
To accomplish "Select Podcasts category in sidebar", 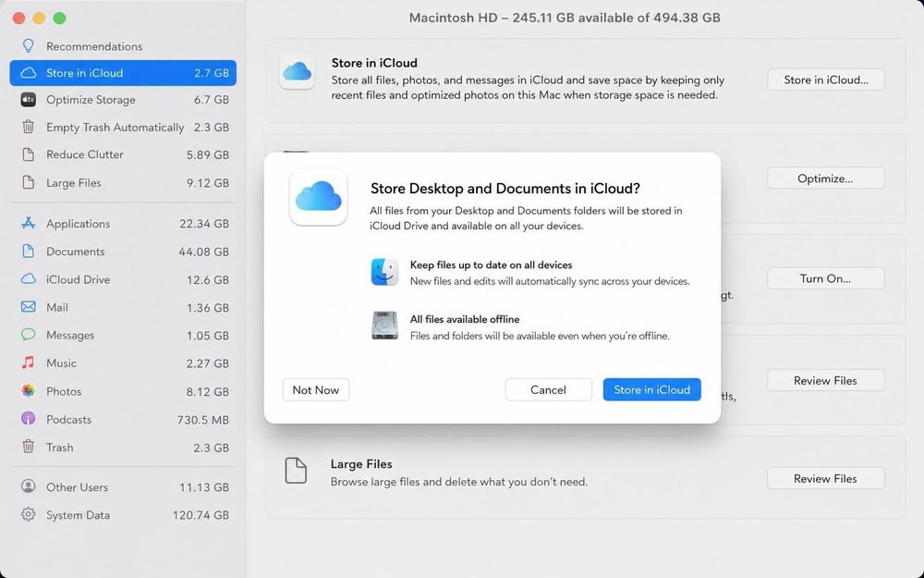I will point(123,419).
